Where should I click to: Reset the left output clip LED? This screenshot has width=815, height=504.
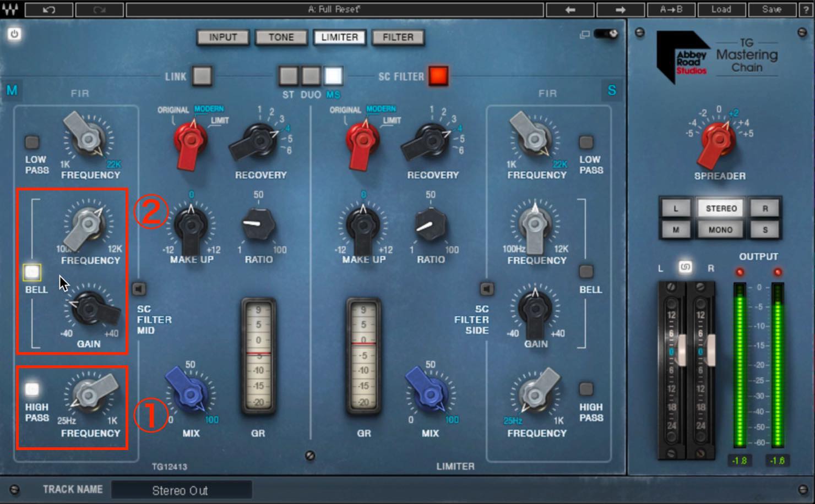(x=740, y=272)
